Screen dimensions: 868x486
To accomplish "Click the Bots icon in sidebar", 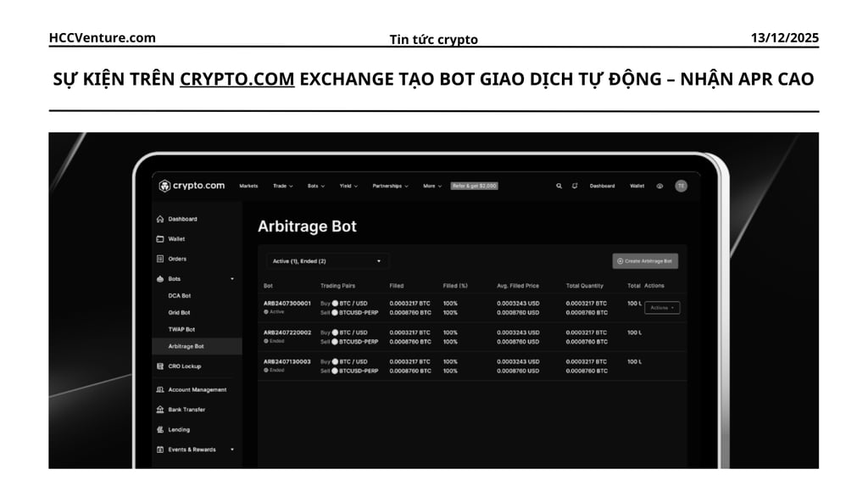I will click(160, 279).
